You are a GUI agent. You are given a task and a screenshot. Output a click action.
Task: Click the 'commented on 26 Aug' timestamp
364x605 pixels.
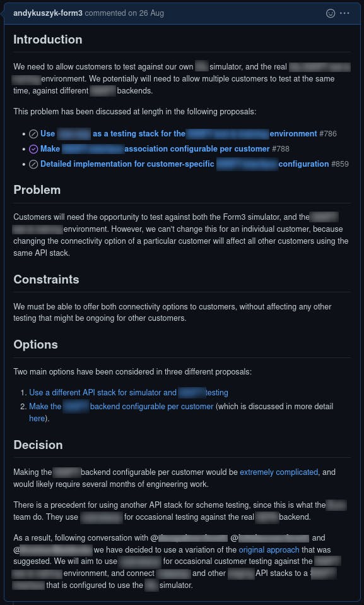point(124,13)
